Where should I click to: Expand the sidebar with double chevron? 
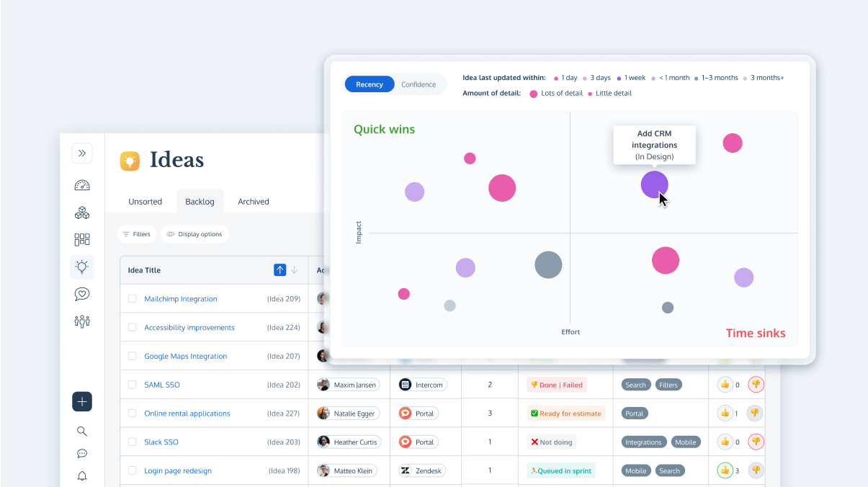[82, 153]
